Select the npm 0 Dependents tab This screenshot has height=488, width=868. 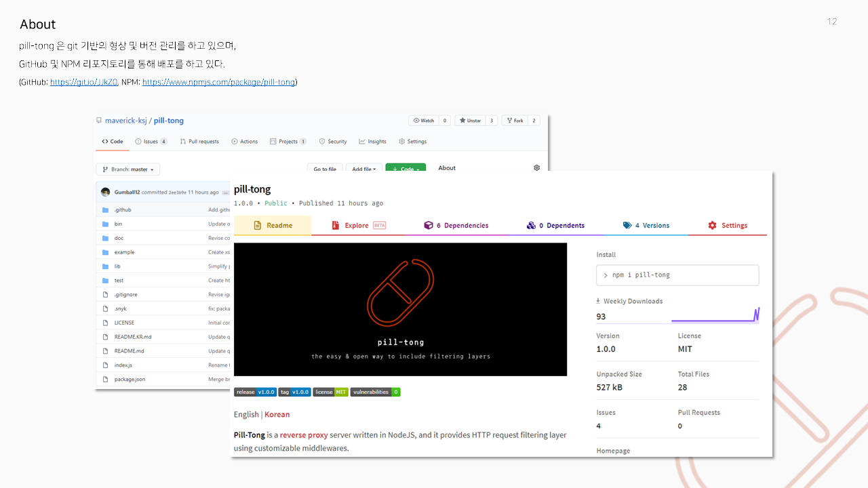coord(555,226)
